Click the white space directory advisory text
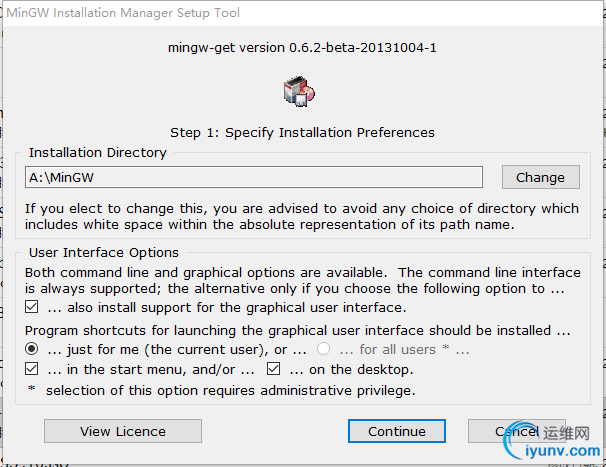Screen dimensions: 606x467 pyautogui.click(x=302, y=216)
